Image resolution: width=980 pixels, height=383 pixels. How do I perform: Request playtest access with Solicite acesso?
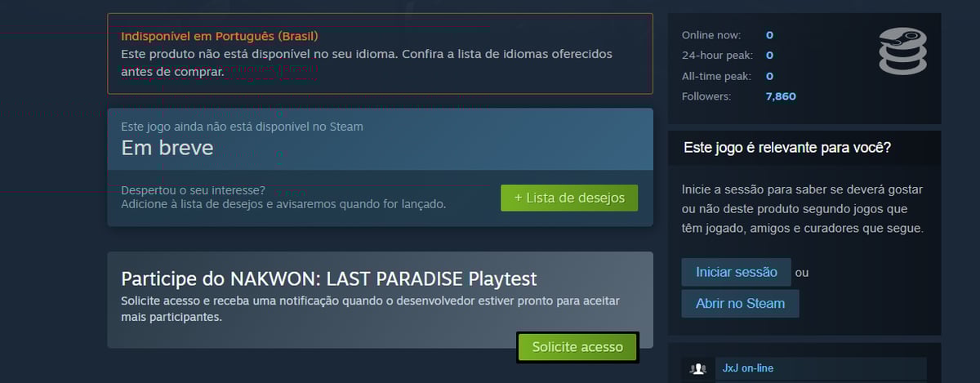pos(577,347)
